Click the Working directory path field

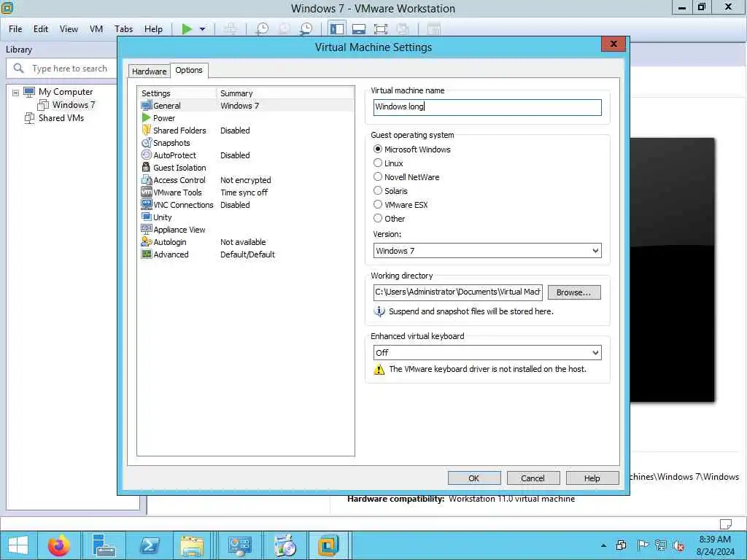pyautogui.click(x=458, y=292)
